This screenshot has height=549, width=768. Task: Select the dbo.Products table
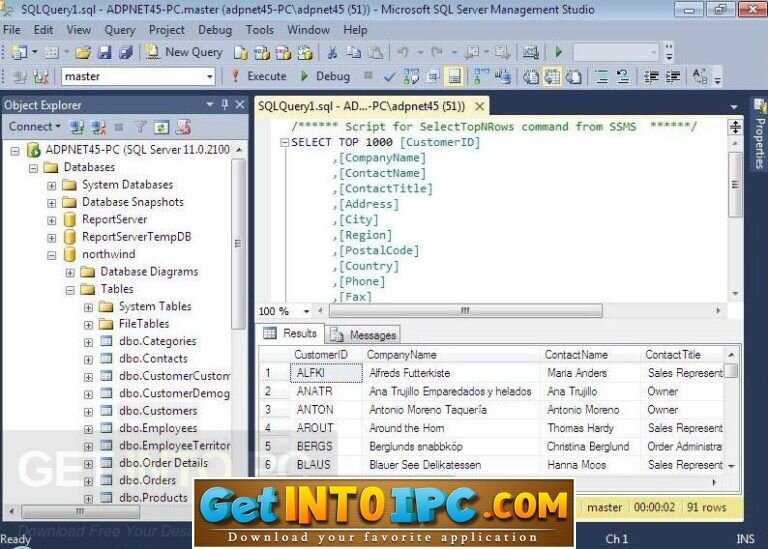(x=153, y=498)
